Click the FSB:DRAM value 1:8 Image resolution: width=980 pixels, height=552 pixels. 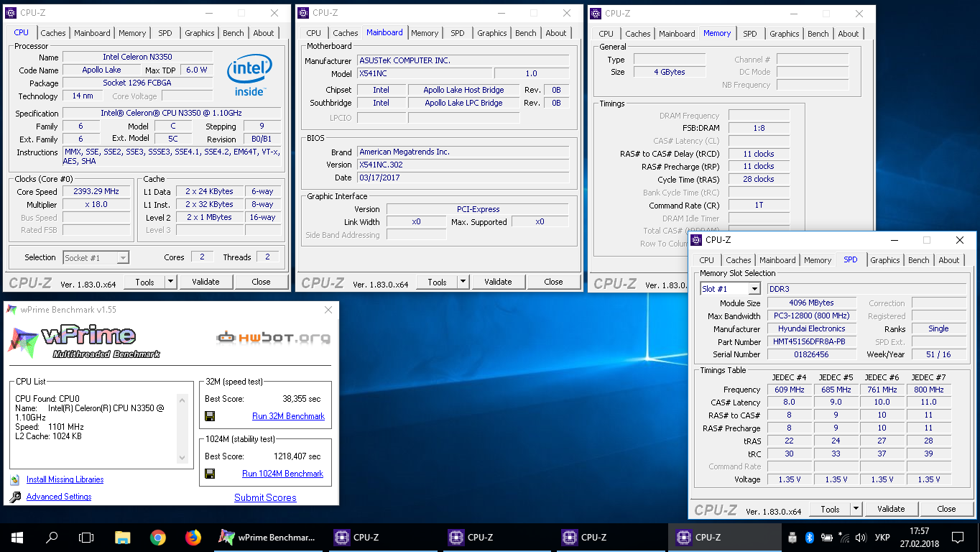coord(759,128)
